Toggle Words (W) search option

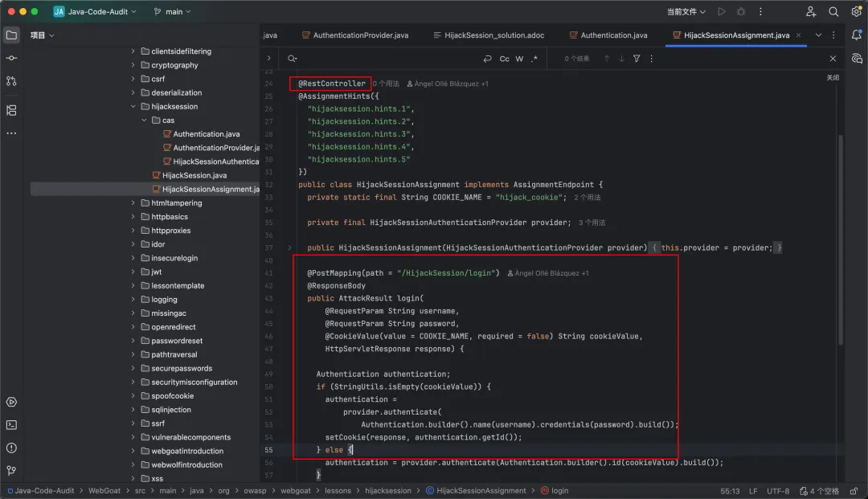(519, 59)
